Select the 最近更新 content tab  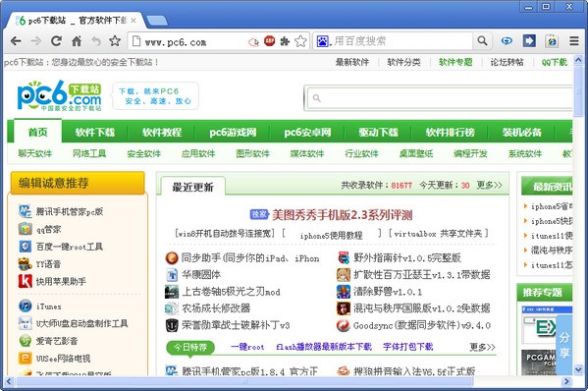tap(192, 187)
